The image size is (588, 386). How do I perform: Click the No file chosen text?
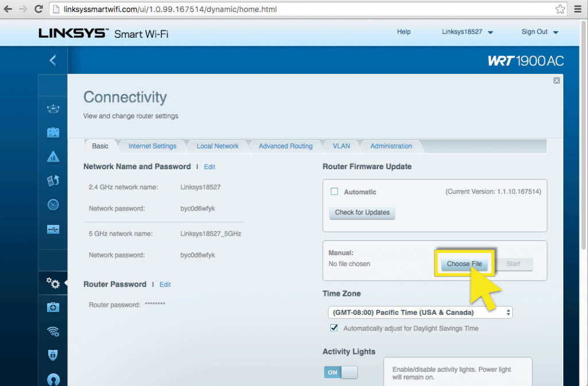(x=349, y=264)
